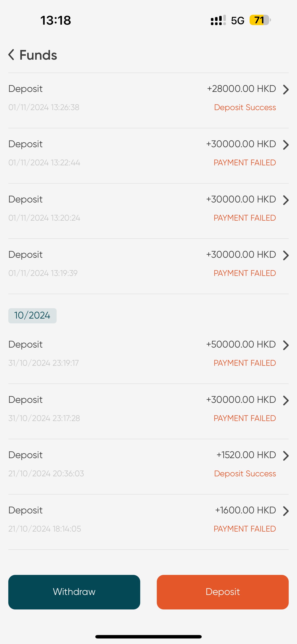The image size is (297, 644).
Task: Expand the 31/10/2024 23:17:28 deposit chevron
Action: coord(286,401)
